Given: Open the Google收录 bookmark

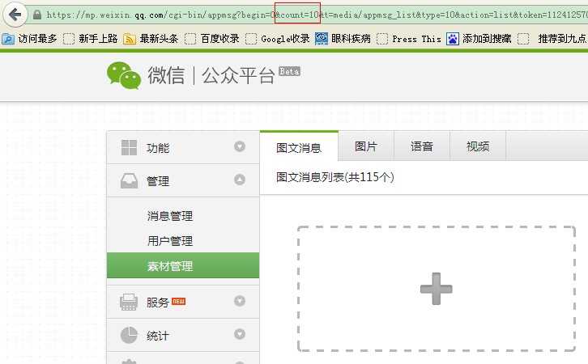Looking at the screenshot, I should coord(285,39).
